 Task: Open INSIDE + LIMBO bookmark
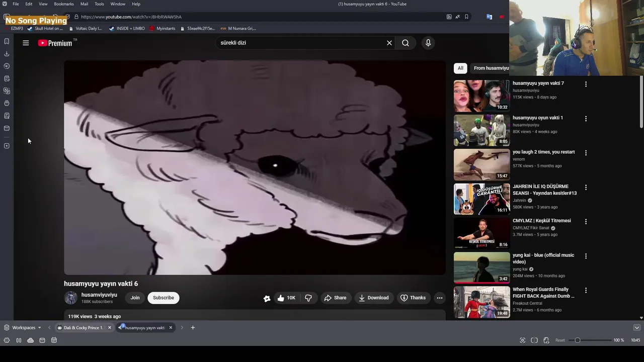coord(127,29)
